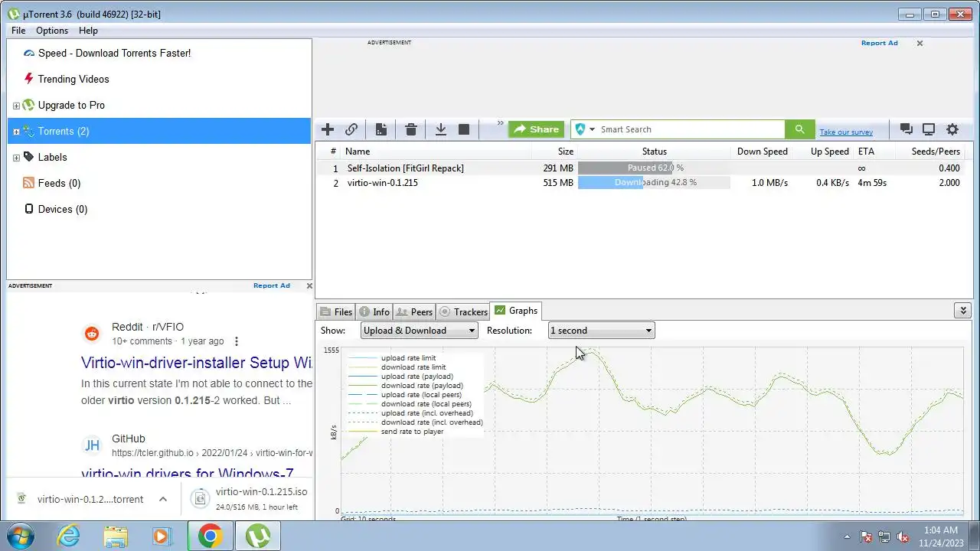Select Speed - Download Torrents Faster in the sidebar
Image resolution: width=980 pixels, height=551 pixels.
(x=114, y=53)
